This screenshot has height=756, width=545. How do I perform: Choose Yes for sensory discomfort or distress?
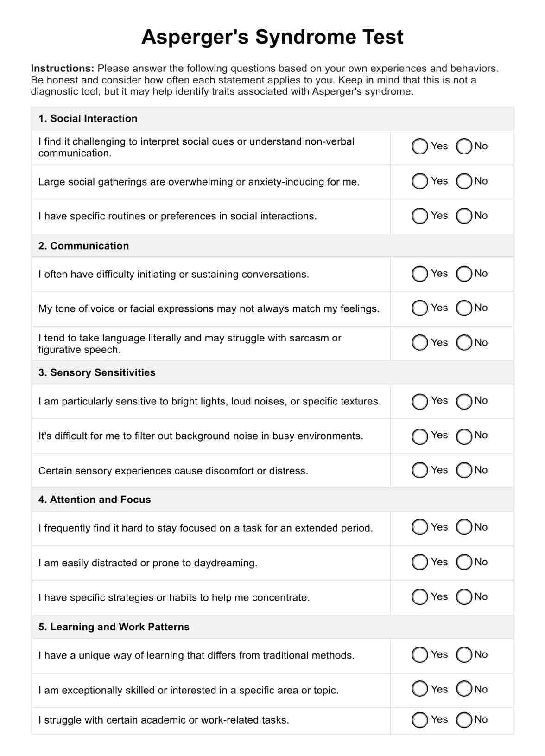click(419, 470)
